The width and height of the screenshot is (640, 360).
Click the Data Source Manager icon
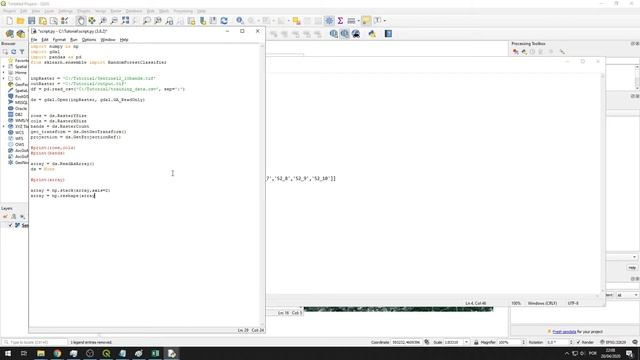pyautogui.click(x=9, y=34)
